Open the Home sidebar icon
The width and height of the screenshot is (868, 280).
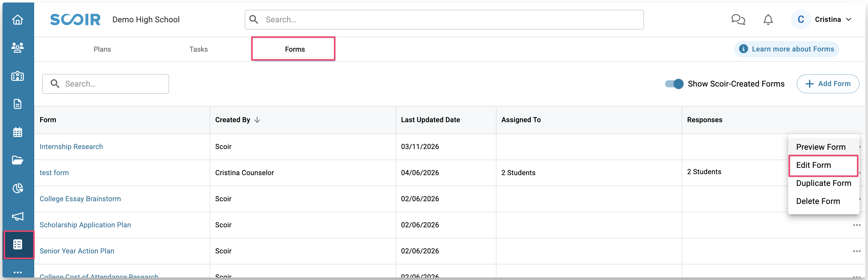(x=18, y=20)
